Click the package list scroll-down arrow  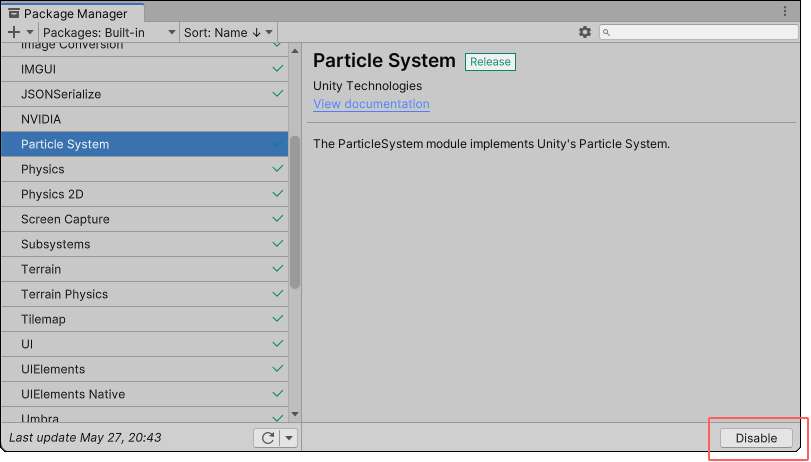pos(295,414)
